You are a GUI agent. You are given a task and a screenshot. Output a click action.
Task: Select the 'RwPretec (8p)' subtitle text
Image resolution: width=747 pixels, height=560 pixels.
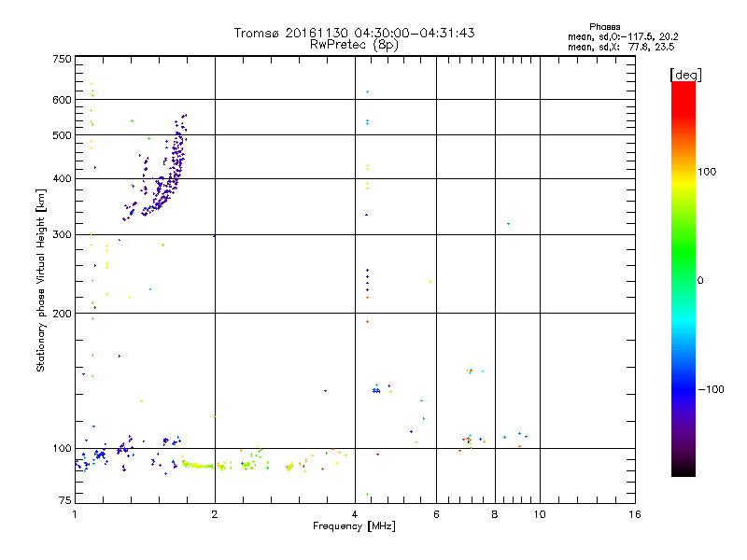354,45
